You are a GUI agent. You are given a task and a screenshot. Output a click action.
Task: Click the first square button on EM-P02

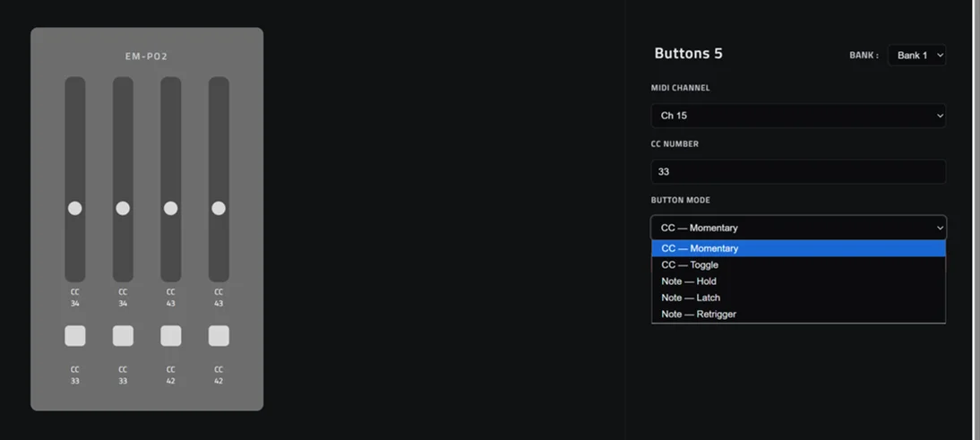click(75, 336)
